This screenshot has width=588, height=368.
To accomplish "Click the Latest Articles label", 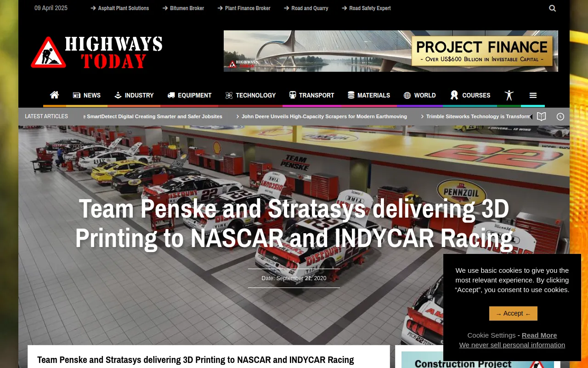I will (46, 116).
